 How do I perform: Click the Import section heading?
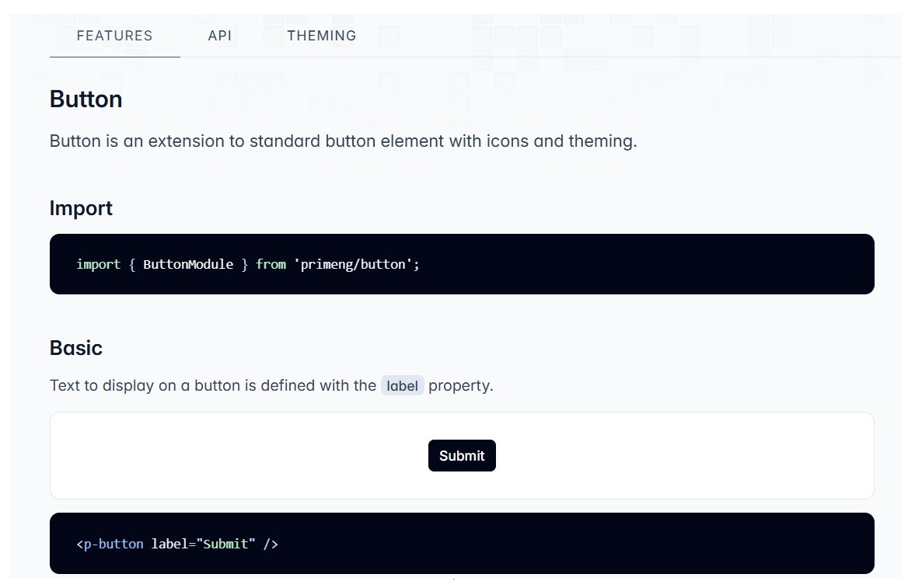click(x=81, y=208)
